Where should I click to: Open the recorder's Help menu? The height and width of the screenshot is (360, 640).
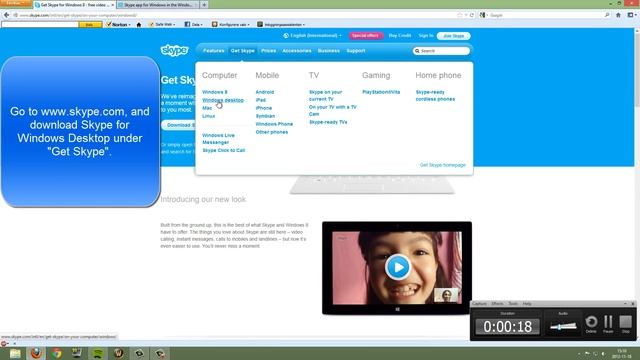coord(527,304)
